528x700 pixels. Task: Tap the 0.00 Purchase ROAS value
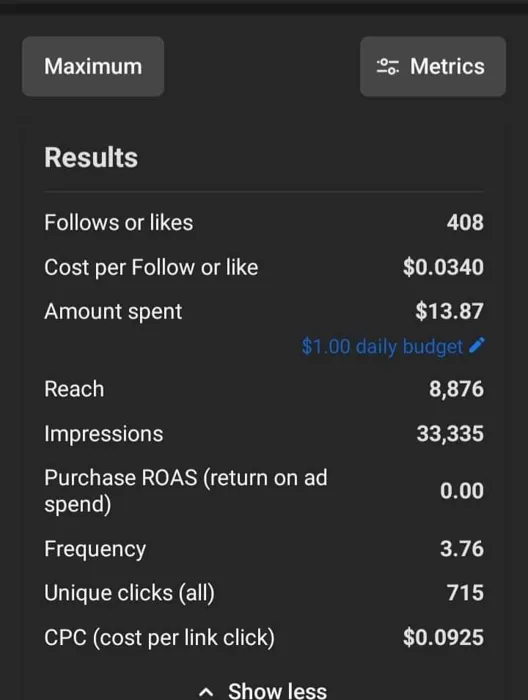click(x=461, y=491)
